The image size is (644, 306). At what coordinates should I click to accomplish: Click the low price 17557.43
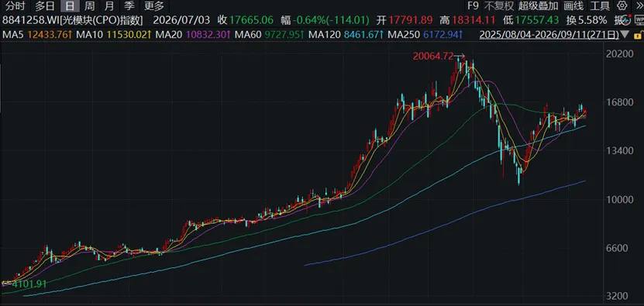coord(538,20)
